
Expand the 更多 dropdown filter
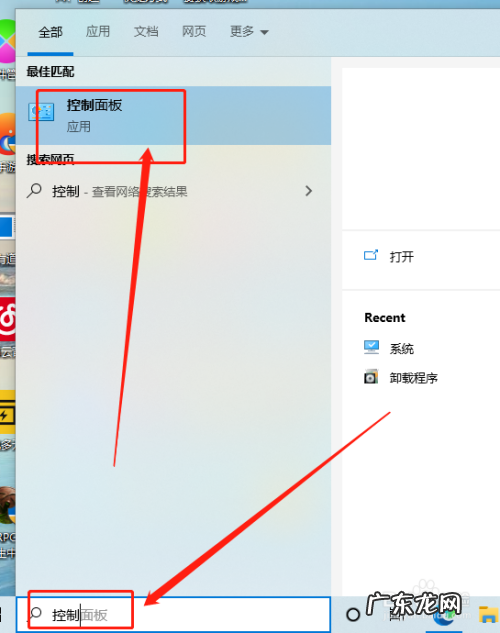249,31
